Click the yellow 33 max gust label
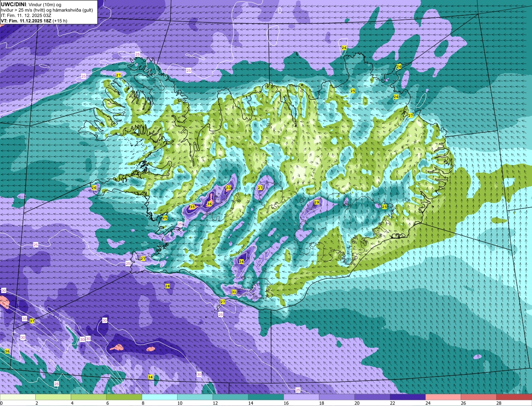Viewport: 532px width, 406px height. pos(229,188)
